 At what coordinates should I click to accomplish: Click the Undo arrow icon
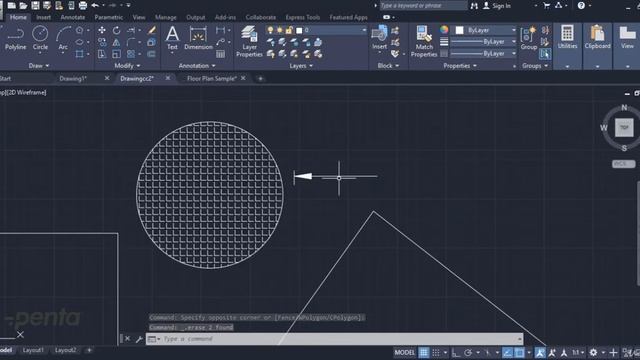[96, 6]
